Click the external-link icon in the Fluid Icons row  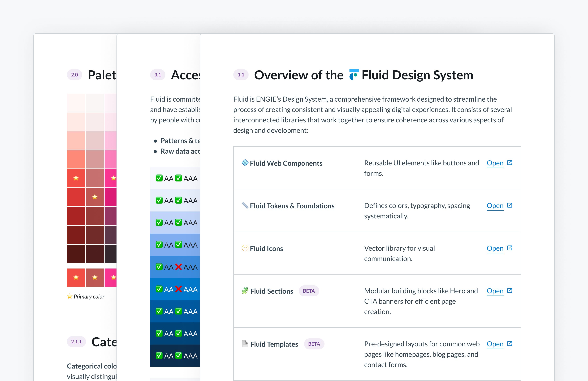coord(509,248)
